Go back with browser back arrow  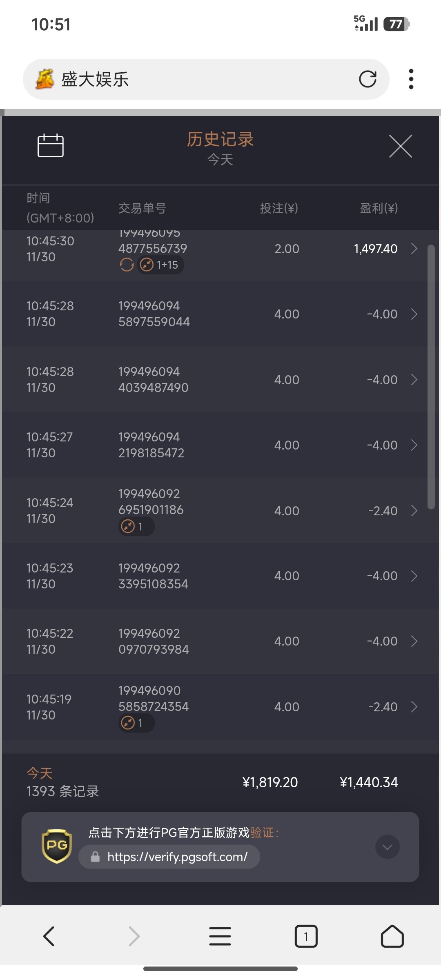pyautogui.click(x=49, y=936)
